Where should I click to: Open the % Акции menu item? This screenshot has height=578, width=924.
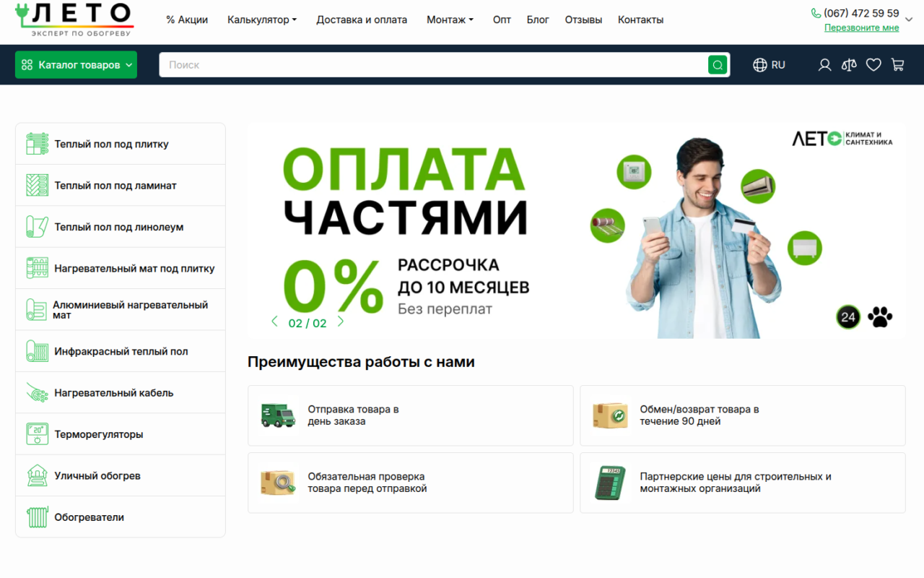[x=187, y=20]
